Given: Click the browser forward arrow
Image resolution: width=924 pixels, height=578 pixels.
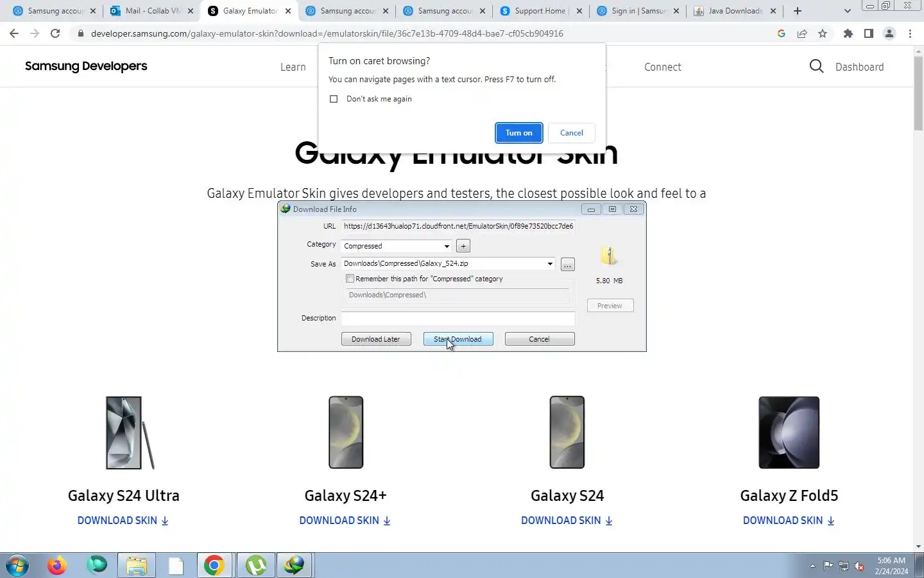Looking at the screenshot, I should click(35, 33).
